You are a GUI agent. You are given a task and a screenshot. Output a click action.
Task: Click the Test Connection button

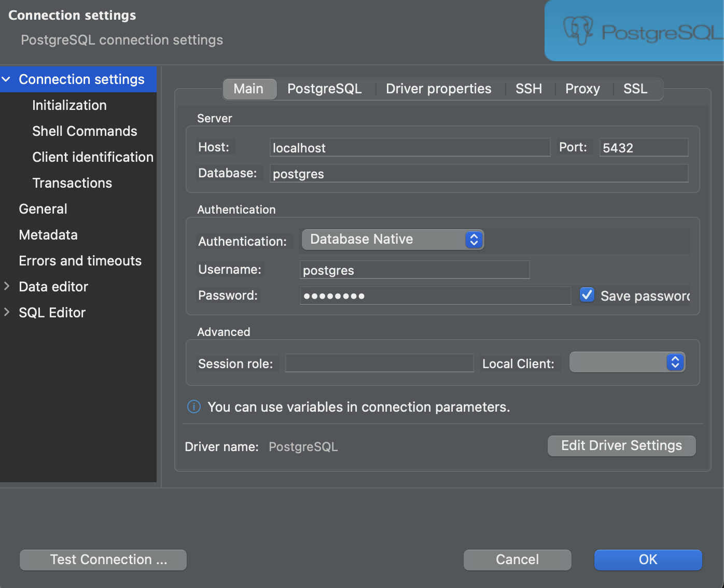pyautogui.click(x=103, y=560)
